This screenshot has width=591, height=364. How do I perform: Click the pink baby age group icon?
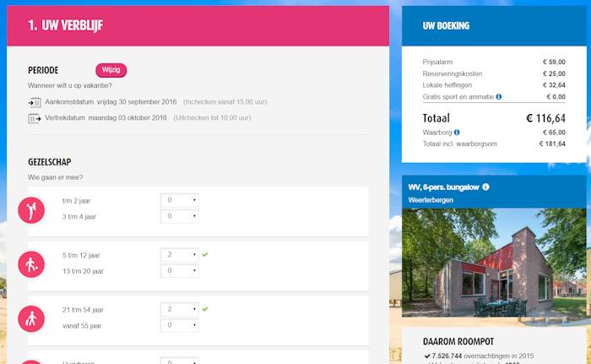pos(31,210)
